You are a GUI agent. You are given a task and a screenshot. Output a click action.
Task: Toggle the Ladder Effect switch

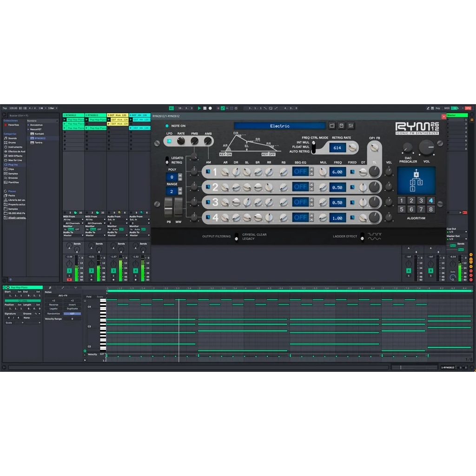click(362, 237)
